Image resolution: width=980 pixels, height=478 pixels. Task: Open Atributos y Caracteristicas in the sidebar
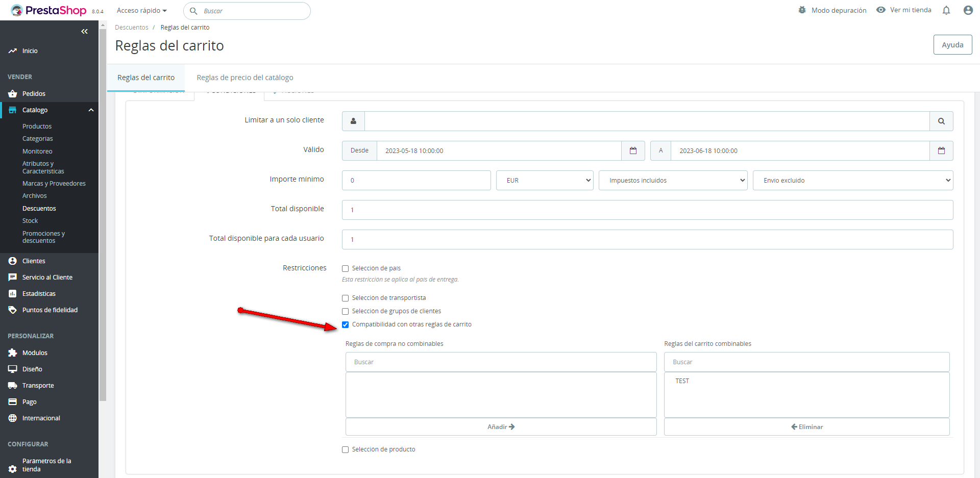coord(43,167)
